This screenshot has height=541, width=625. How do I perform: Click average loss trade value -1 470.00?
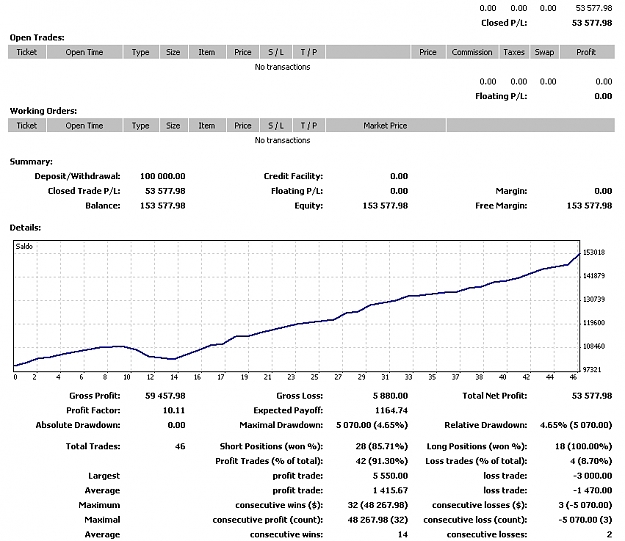(592, 490)
